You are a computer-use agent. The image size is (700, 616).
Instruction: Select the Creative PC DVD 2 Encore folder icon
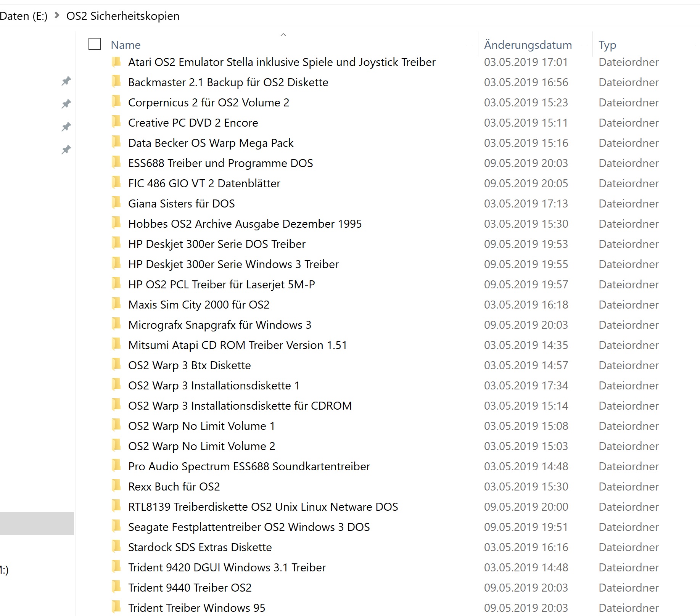pyautogui.click(x=116, y=122)
